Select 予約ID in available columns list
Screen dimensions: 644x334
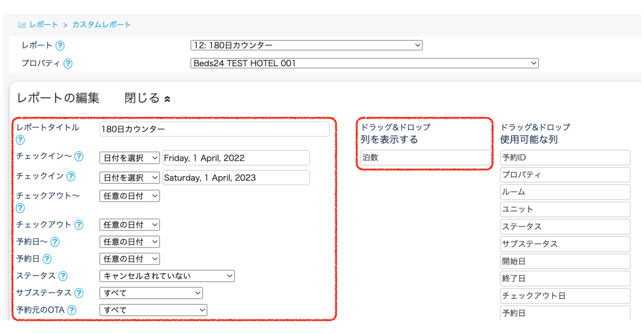pos(565,158)
